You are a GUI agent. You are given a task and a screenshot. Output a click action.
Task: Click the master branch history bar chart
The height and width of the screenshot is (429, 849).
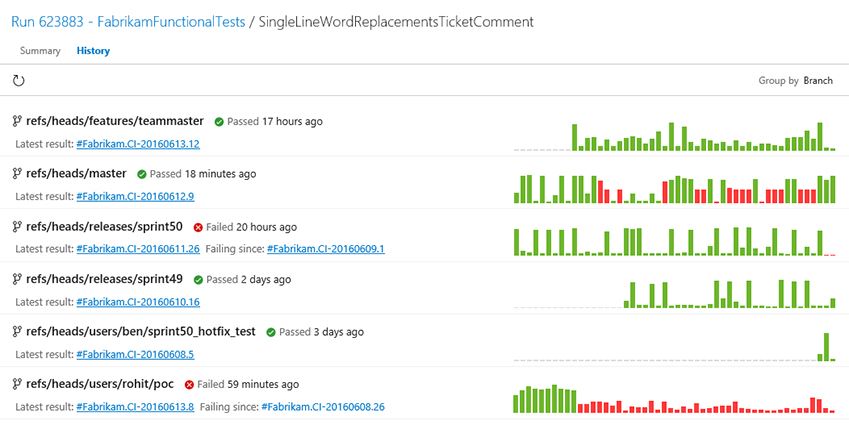point(675,189)
